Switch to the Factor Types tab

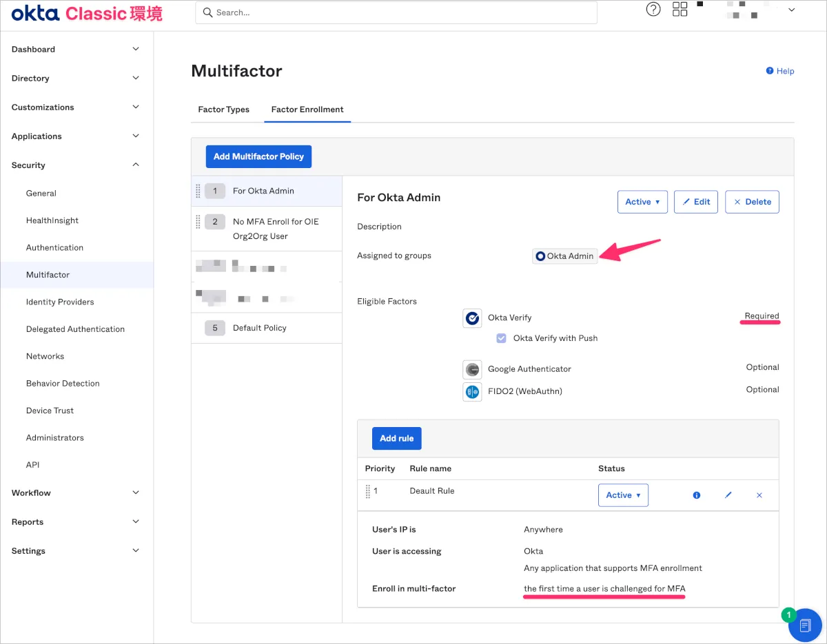tap(223, 110)
